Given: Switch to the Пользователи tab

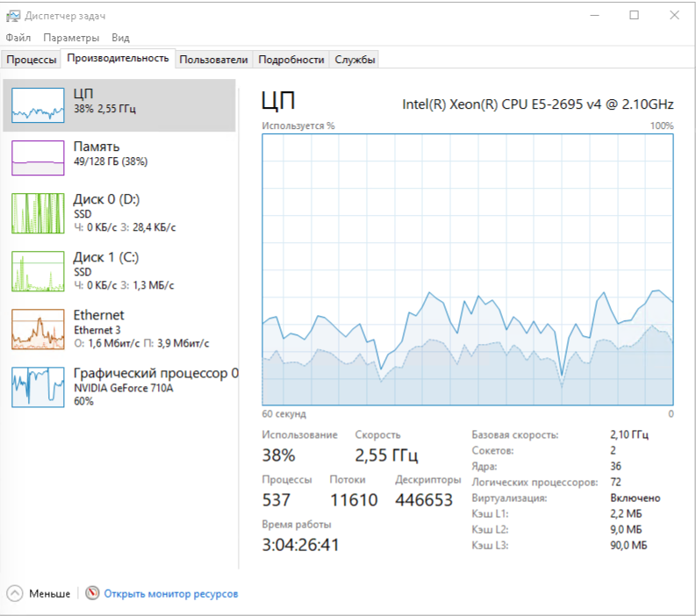Looking at the screenshot, I should tap(213, 60).
